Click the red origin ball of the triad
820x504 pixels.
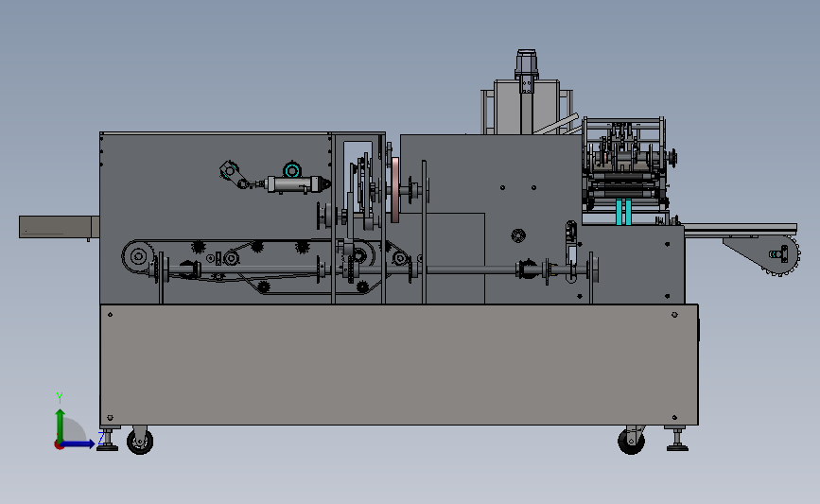(x=59, y=445)
